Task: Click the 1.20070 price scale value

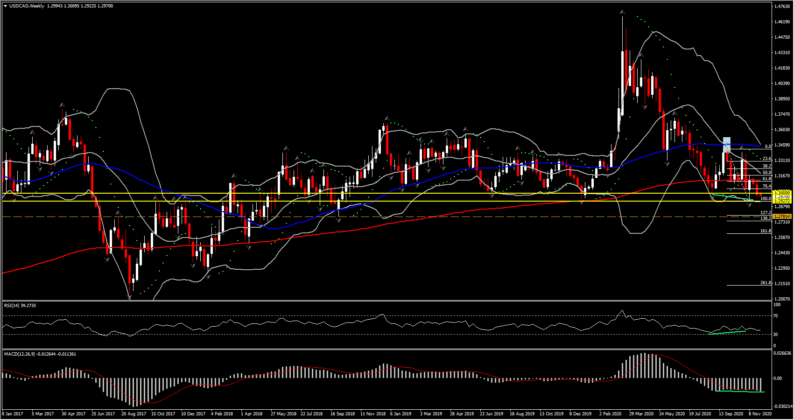Action: tap(782, 299)
